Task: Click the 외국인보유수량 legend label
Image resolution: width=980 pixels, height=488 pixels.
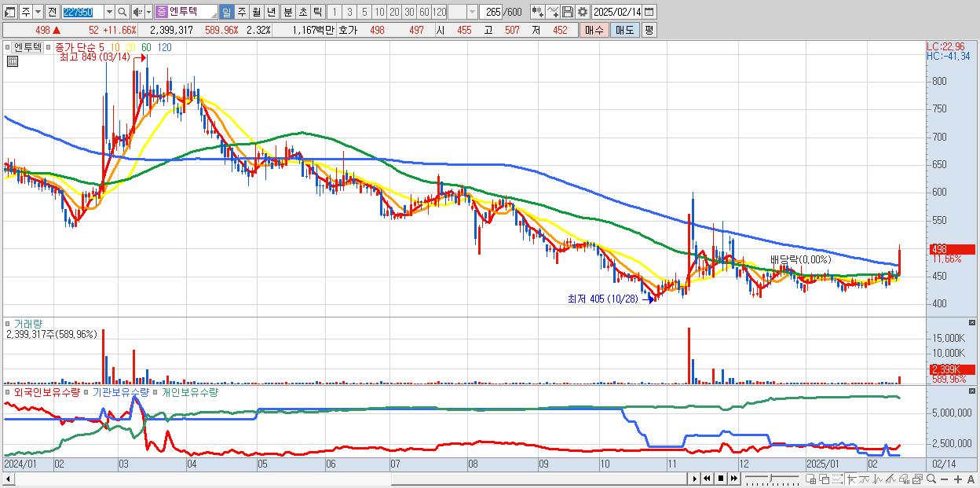Action: (x=46, y=391)
